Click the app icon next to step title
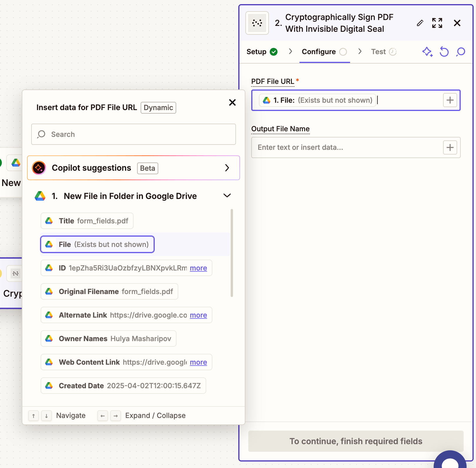476x468 pixels. click(x=257, y=23)
